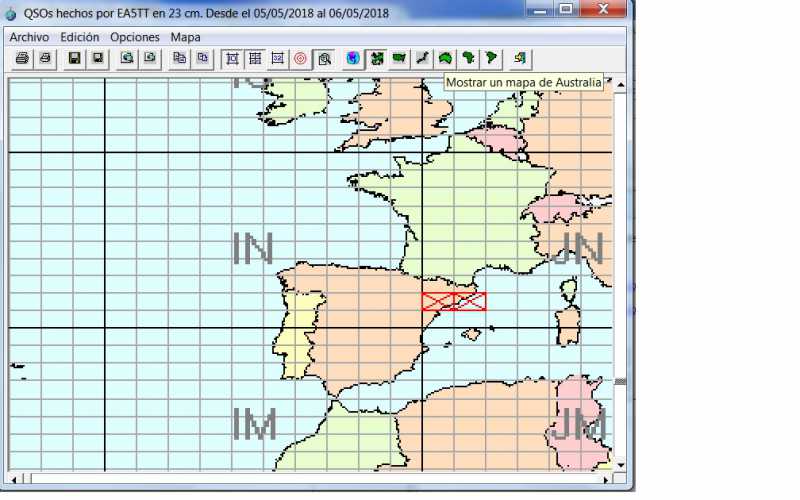Click the horizontal scrollbar right arrow

606,480
